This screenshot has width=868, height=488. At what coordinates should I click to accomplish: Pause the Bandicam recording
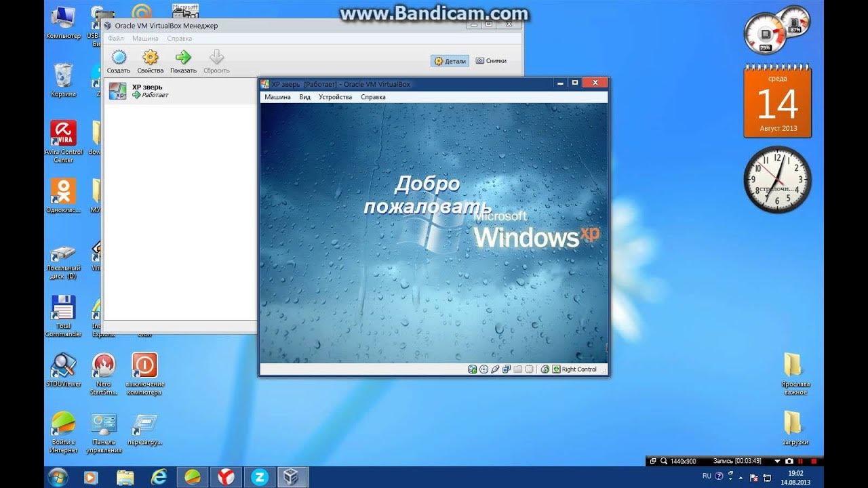[x=800, y=461]
